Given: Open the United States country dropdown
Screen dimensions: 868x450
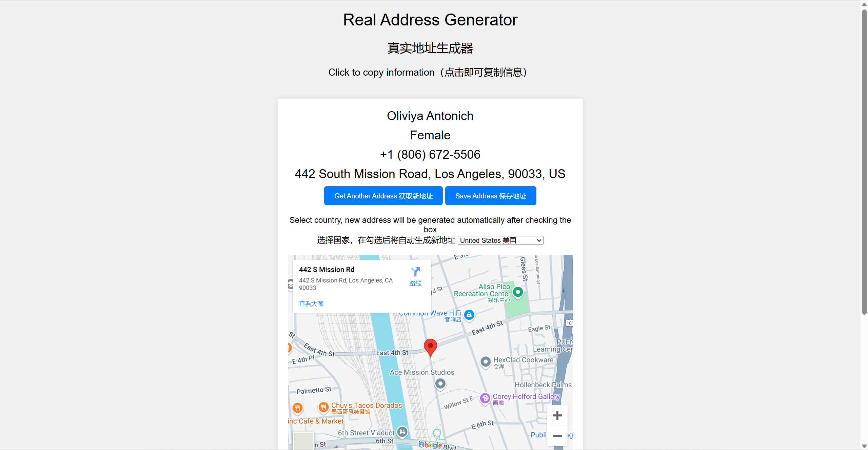Looking at the screenshot, I should coord(500,240).
